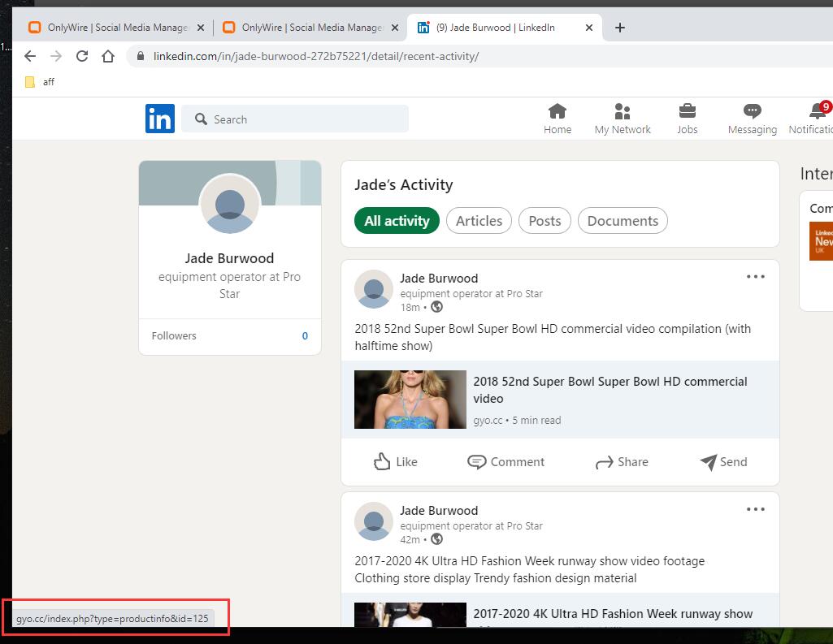Select the Documents filter

(x=623, y=221)
